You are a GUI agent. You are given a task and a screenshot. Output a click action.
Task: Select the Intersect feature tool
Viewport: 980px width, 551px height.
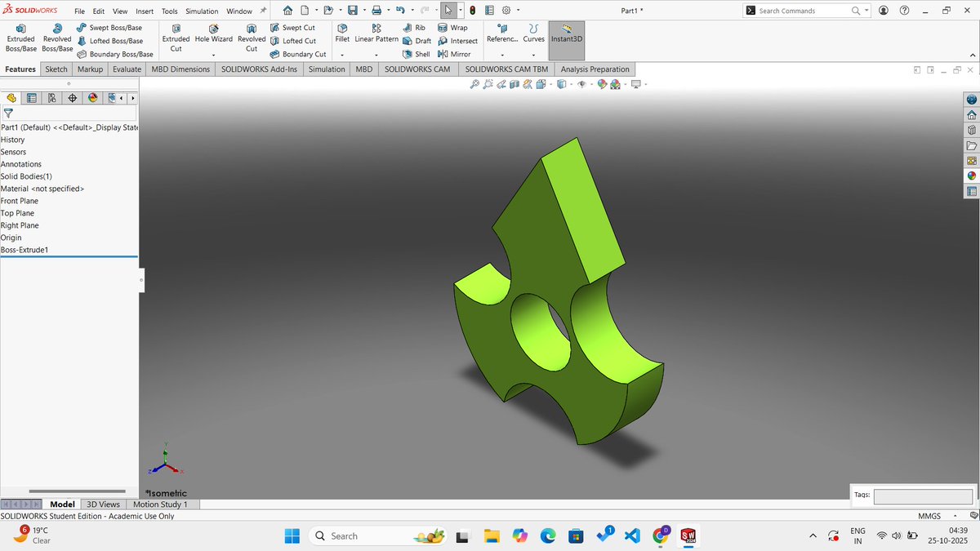(x=457, y=41)
